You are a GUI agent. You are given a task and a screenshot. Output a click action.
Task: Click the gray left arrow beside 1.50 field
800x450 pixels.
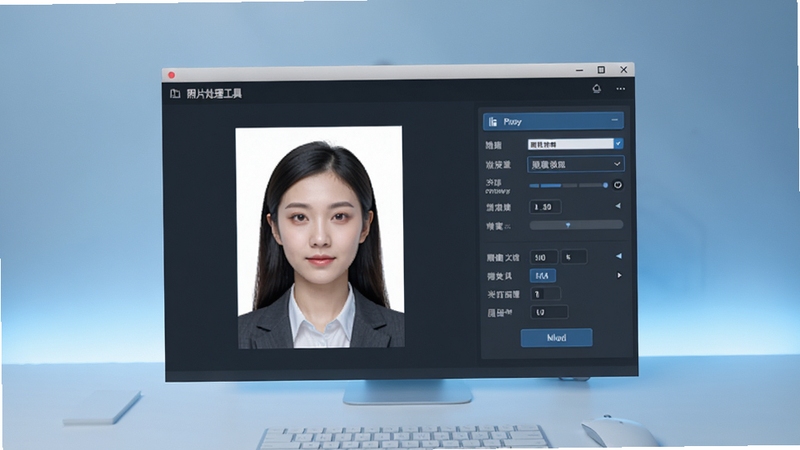click(x=618, y=206)
